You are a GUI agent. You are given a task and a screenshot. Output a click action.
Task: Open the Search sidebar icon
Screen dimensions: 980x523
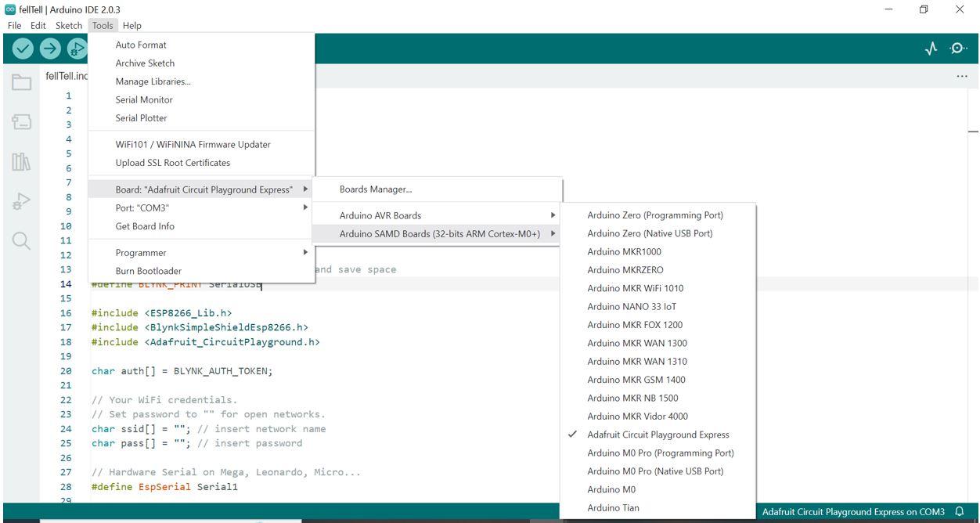pos(21,240)
